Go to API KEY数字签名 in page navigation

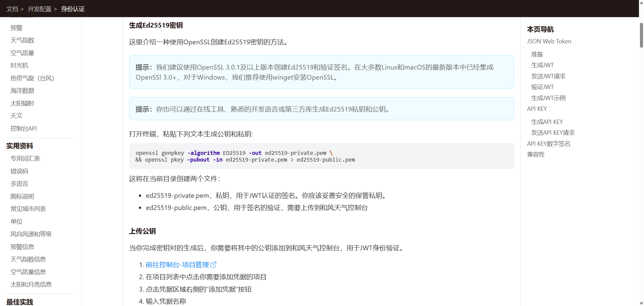(549, 144)
